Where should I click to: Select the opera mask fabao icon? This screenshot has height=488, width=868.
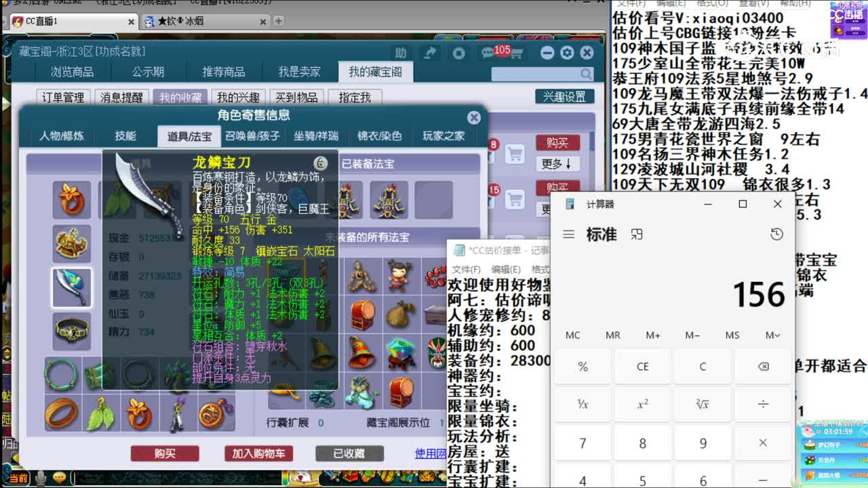(x=436, y=353)
